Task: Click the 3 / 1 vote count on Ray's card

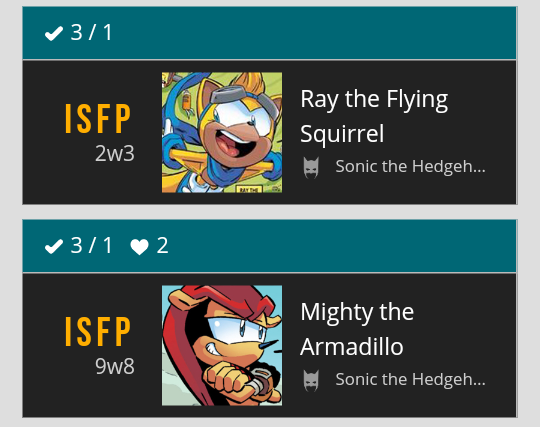Action: click(91, 33)
